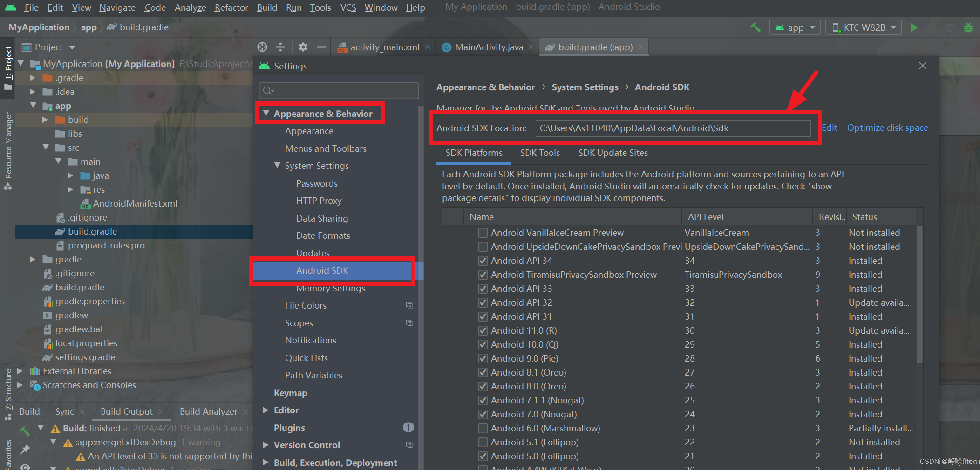Open Path Variables settings

313,375
